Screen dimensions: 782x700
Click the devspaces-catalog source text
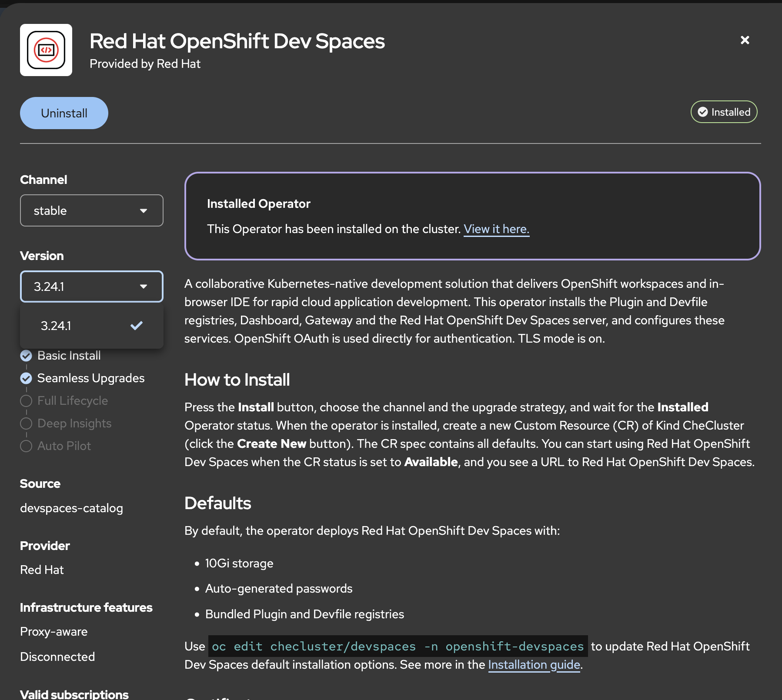71,508
